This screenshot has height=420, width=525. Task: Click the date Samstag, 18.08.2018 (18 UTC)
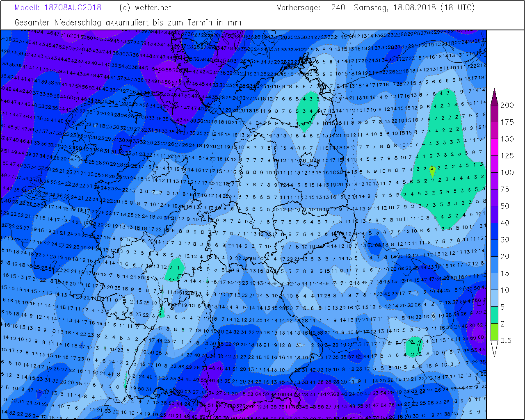[414, 8]
